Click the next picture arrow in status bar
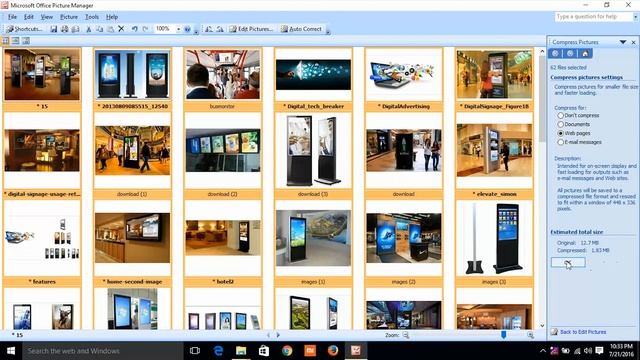 278,335
